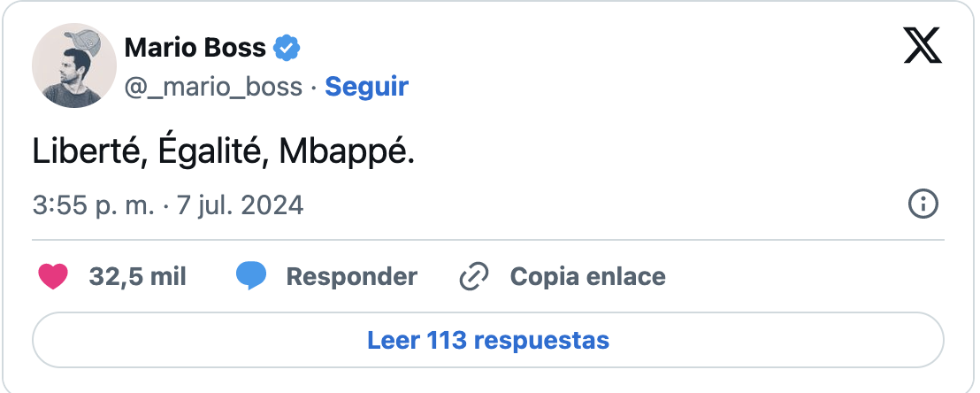980x393 pixels.
Task: Open the @_mario_boss handle link
Action: tap(212, 87)
